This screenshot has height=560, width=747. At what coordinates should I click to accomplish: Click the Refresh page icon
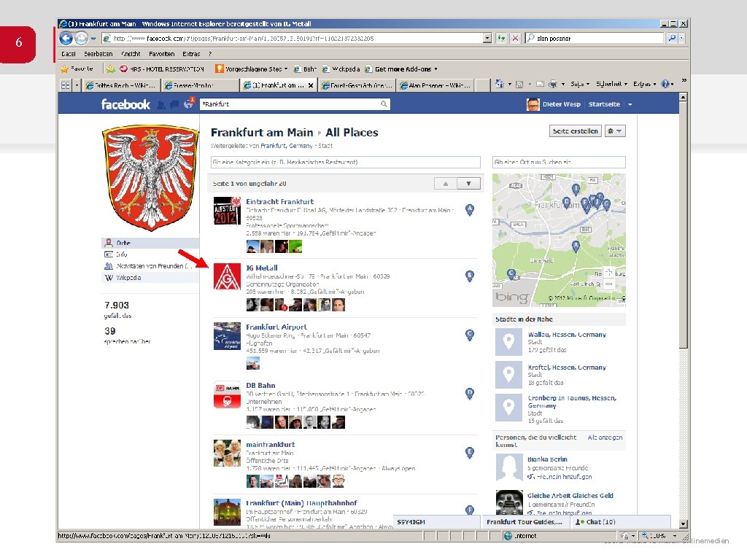pos(501,38)
